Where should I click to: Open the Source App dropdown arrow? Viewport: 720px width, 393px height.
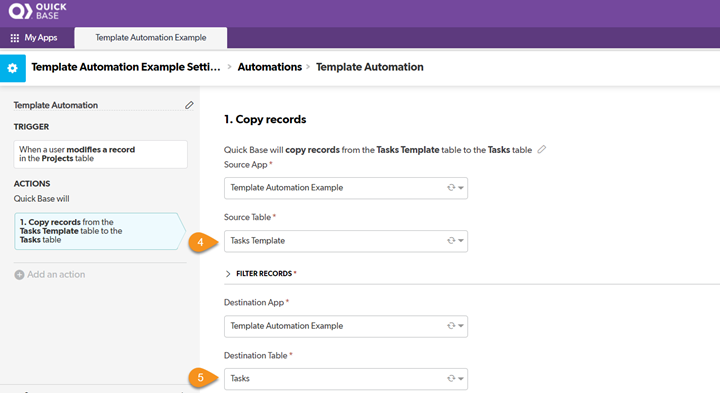461,188
